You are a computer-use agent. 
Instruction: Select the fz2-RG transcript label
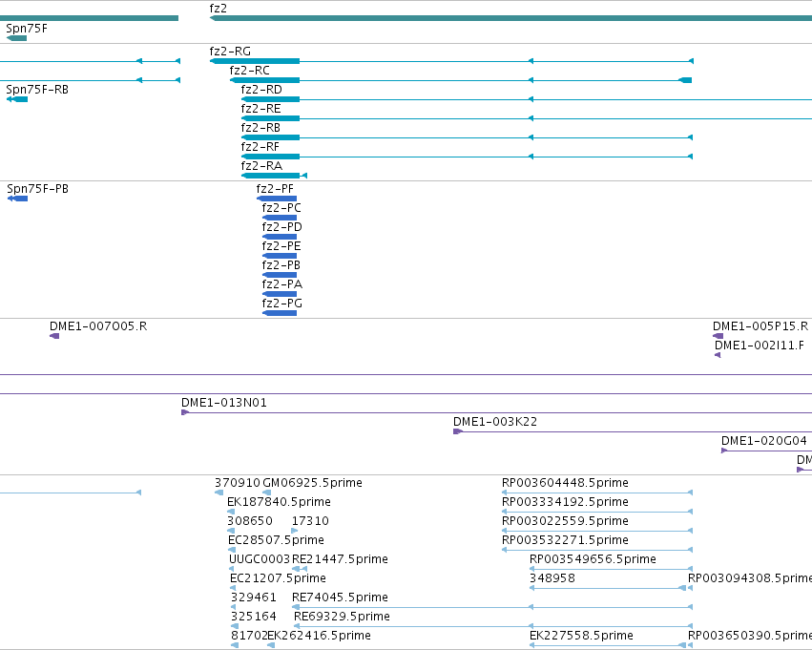click(230, 52)
